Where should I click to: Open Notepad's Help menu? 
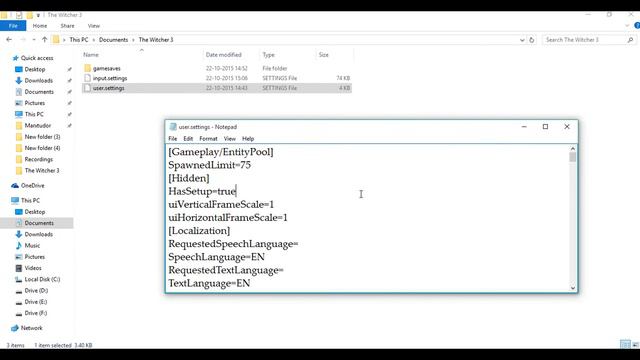[x=248, y=139]
